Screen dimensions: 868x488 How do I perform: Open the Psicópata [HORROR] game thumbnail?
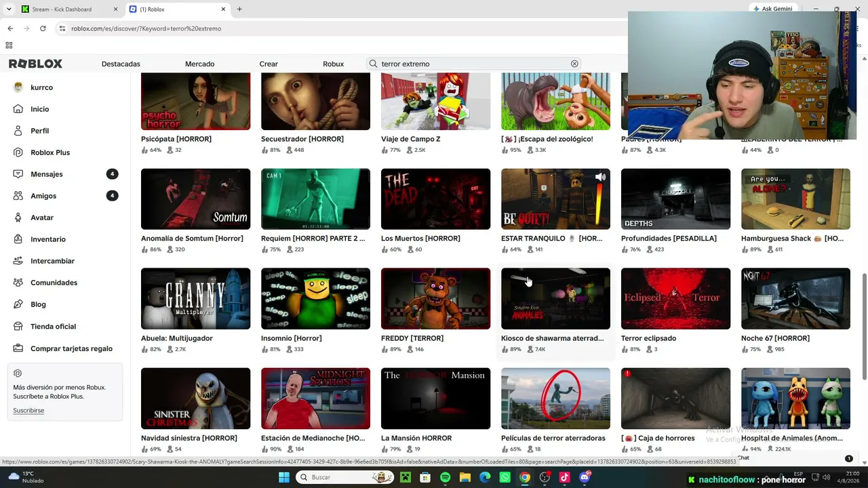coord(195,101)
